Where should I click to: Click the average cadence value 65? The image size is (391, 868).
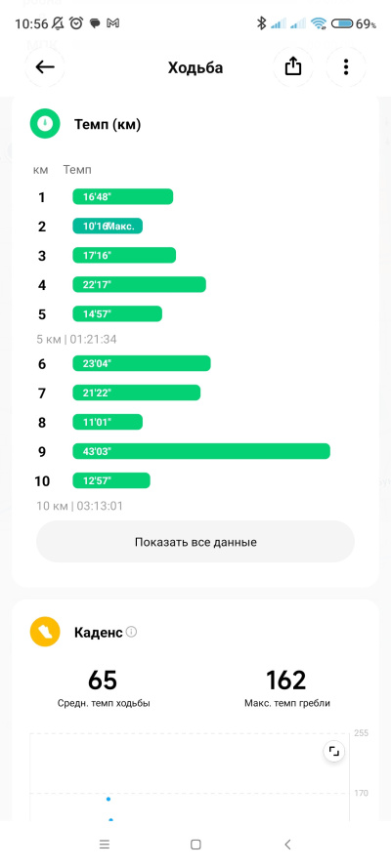(x=103, y=681)
